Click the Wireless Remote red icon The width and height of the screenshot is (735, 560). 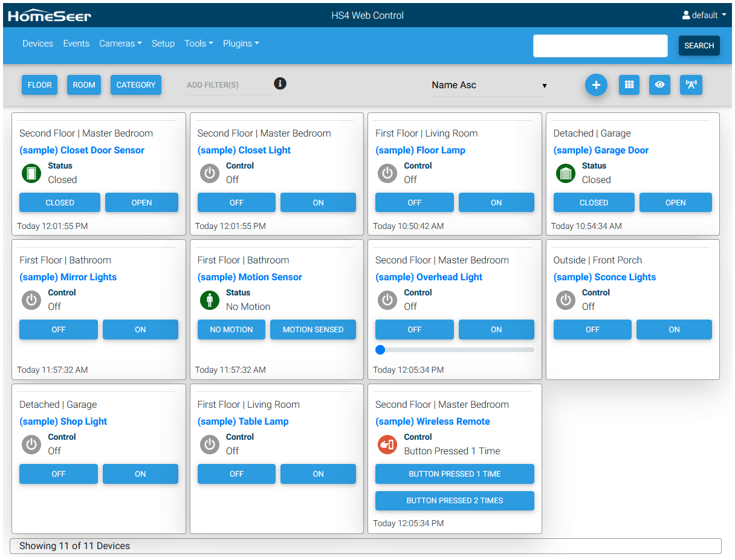[x=387, y=445]
